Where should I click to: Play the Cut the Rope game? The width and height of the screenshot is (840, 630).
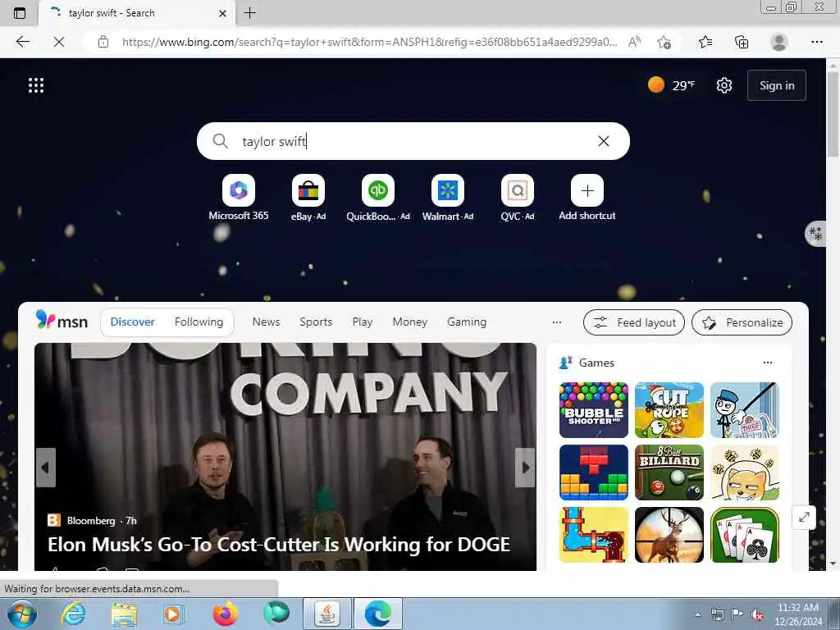click(669, 410)
